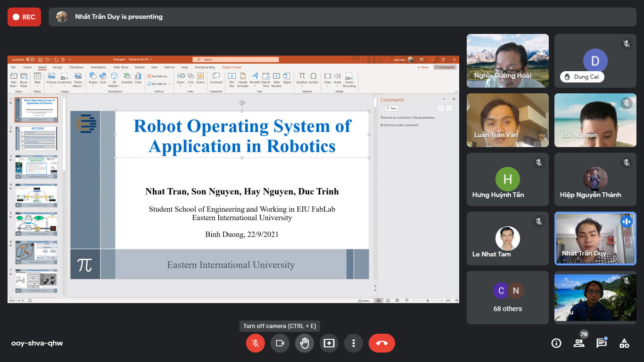Viewport: 644px width, 362px height.
Task: Open Zoom dropdown in Links group
Action: [x=181, y=79]
